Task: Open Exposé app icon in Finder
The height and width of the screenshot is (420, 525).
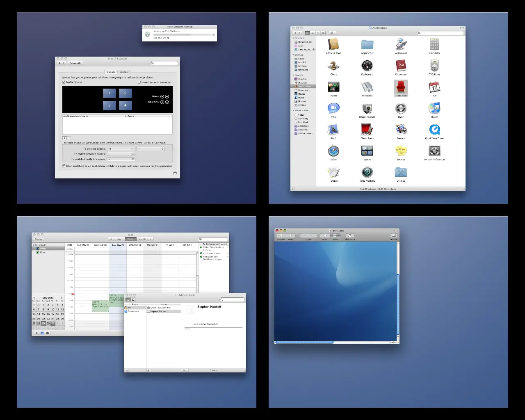Action: pyautogui.click(x=333, y=87)
